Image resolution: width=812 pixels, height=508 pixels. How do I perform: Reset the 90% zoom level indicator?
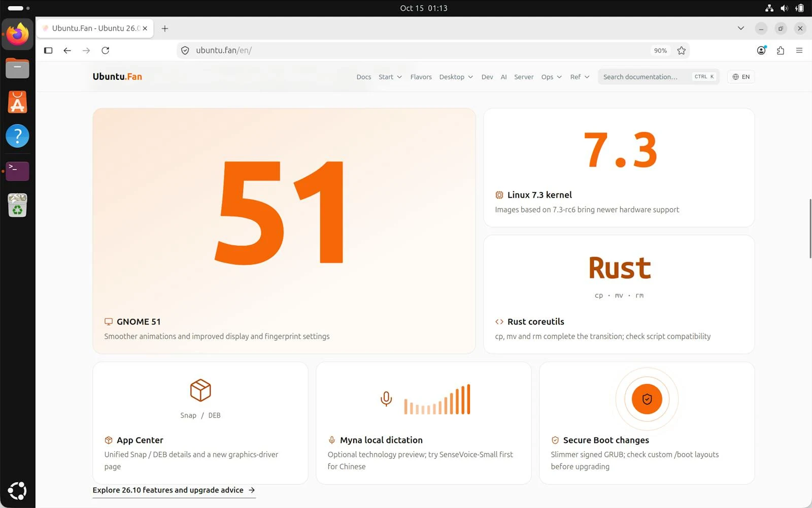[660, 50]
